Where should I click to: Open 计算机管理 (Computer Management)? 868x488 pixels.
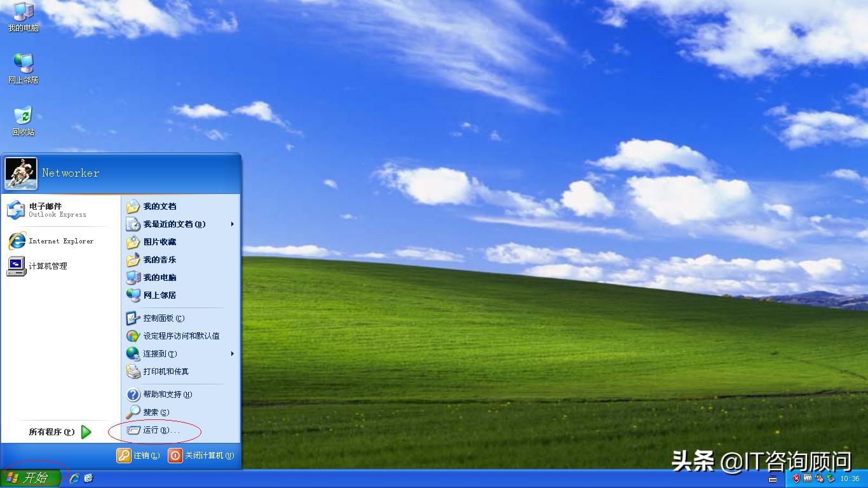pos(46,266)
